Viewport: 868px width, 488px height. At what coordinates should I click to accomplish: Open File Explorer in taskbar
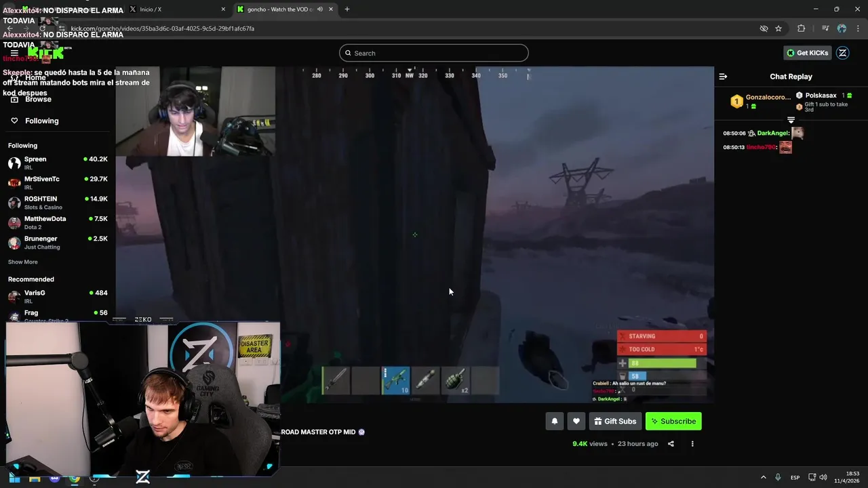35,477
